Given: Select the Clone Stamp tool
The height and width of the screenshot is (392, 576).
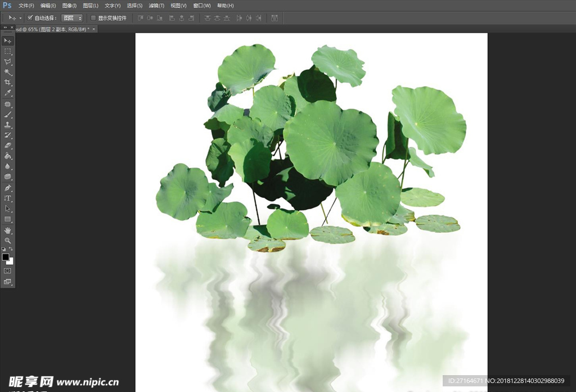Looking at the screenshot, I should click(x=8, y=125).
